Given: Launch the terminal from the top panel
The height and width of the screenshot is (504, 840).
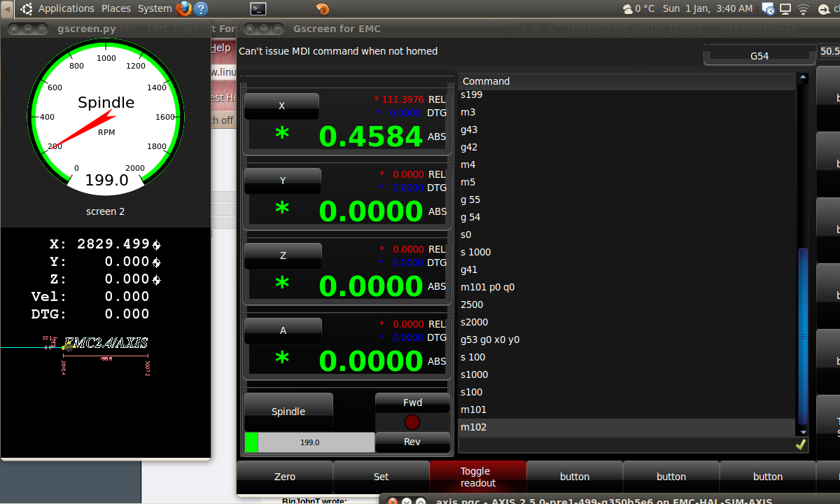Looking at the screenshot, I should click(x=258, y=8).
